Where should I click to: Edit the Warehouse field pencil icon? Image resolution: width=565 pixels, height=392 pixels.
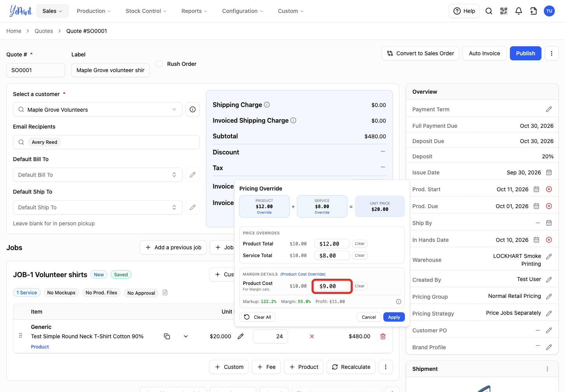(x=549, y=256)
